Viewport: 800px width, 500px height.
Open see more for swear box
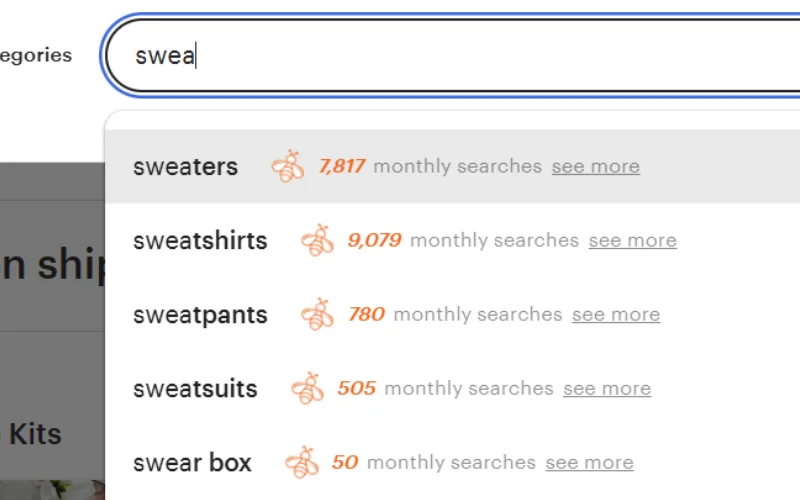pyautogui.click(x=589, y=463)
